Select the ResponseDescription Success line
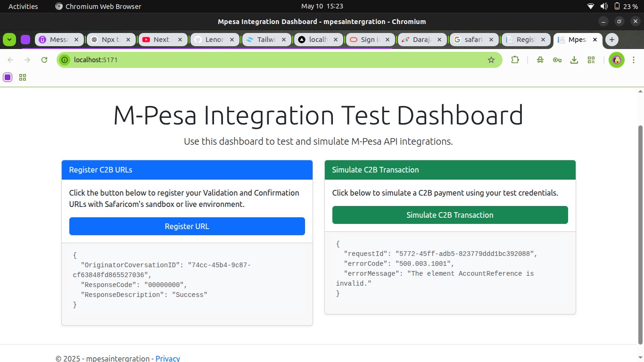Image resolution: width=644 pixels, height=362 pixels. coord(144,295)
